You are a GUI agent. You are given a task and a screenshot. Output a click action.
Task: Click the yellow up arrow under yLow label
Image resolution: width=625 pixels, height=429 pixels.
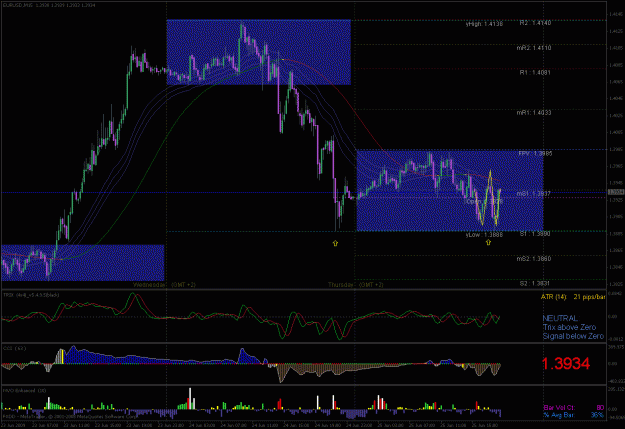pos(488,242)
